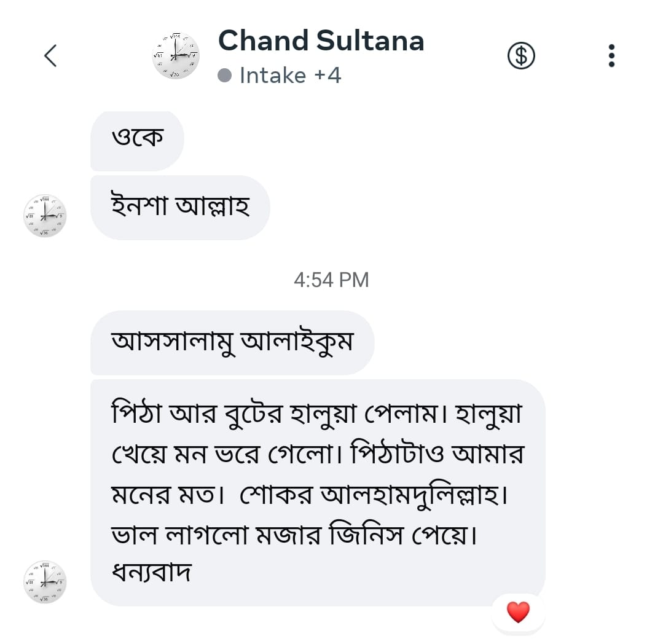Tap the heart reaction on the message

(517, 611)
